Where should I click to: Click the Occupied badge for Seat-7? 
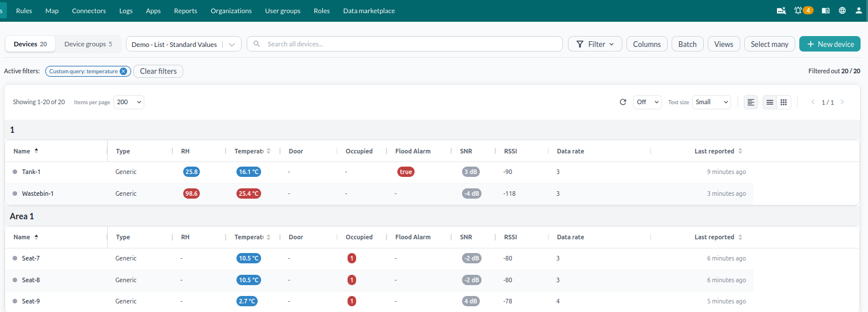coord(352,258)
